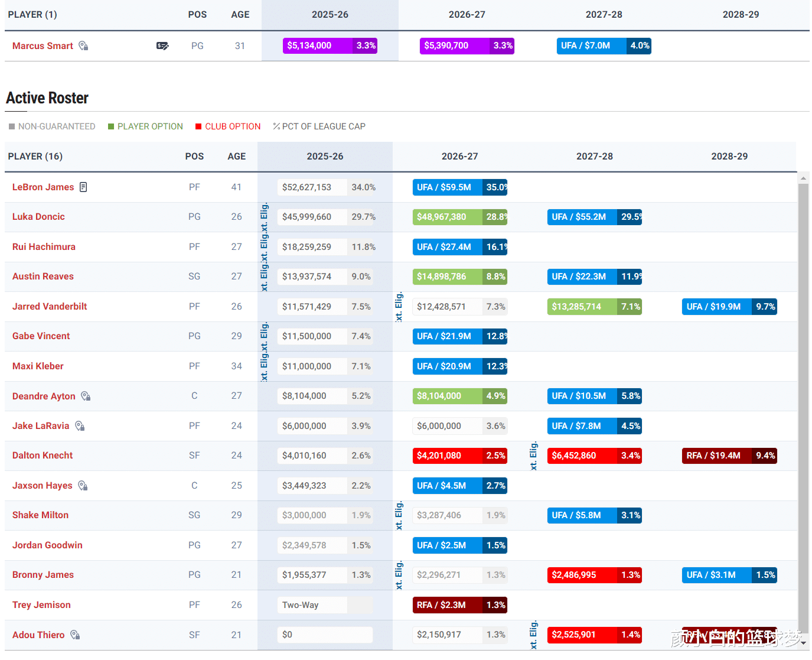Click the AGE header in Active Roster table
The image size is (812, 660).
pos(237,156)
